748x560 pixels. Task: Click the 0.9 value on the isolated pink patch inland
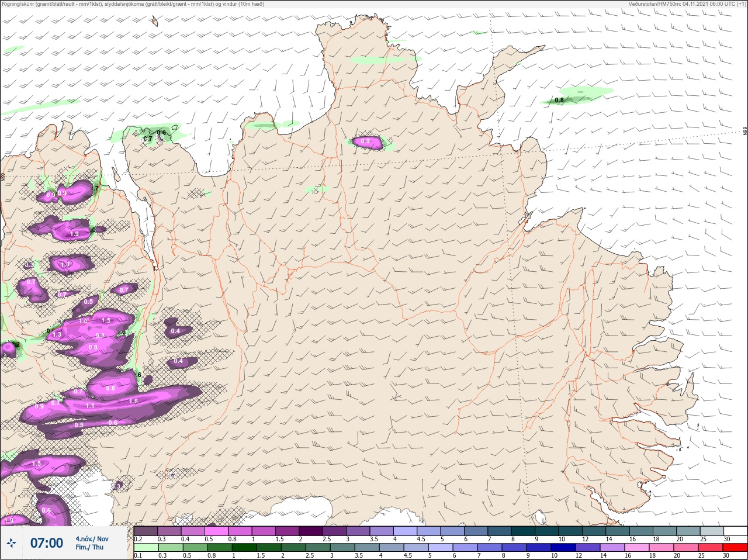[365, 141]
